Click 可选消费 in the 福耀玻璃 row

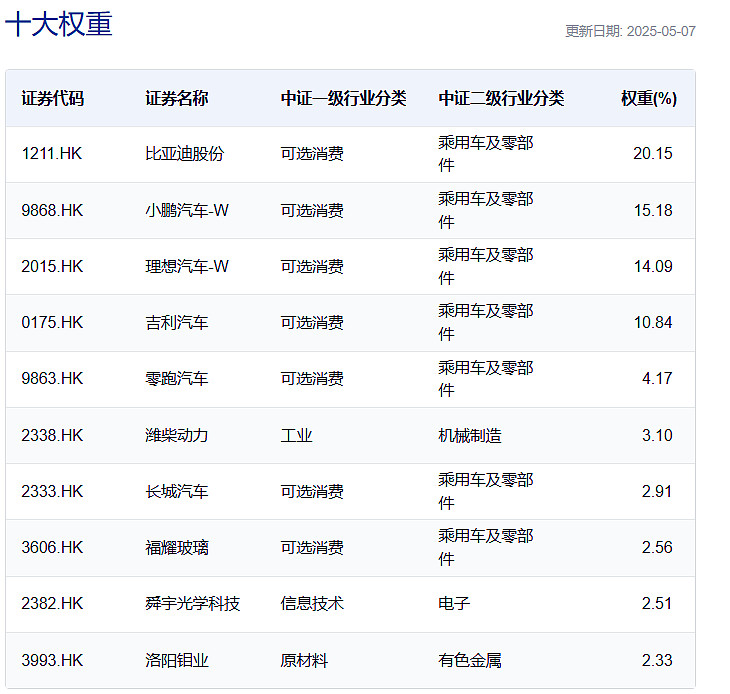point(312,547)
